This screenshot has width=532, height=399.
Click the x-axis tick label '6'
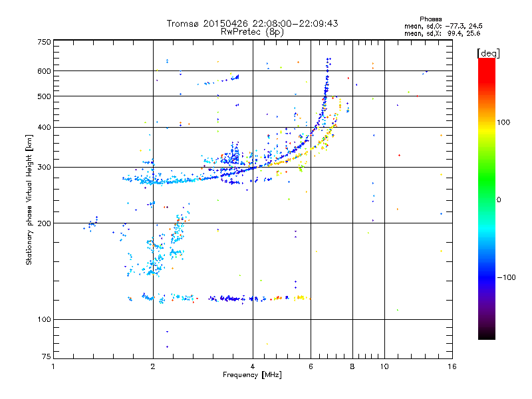click(311, 366)
